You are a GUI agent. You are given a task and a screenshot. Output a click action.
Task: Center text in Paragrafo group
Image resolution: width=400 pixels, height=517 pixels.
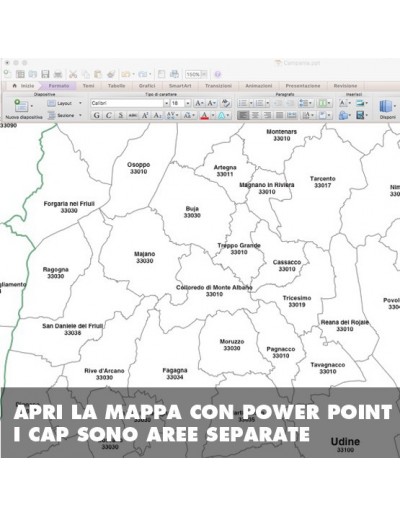click(255, 115)
